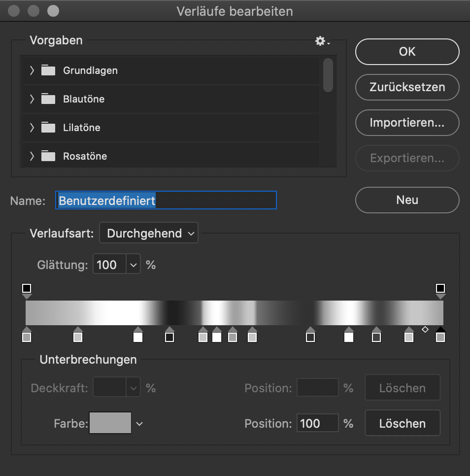470x476 pixels.
Task: Expand the Grundlagen preset folder
Action: (x=32, y=70)
